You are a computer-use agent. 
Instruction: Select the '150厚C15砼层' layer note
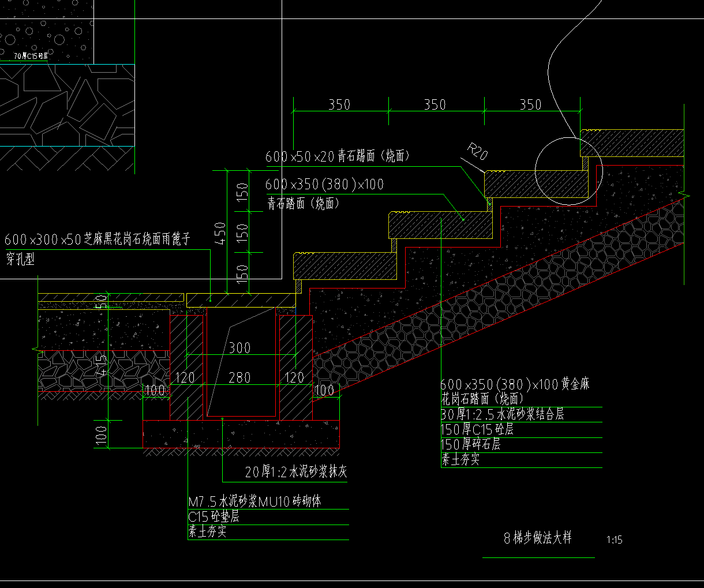click(477, 430)
